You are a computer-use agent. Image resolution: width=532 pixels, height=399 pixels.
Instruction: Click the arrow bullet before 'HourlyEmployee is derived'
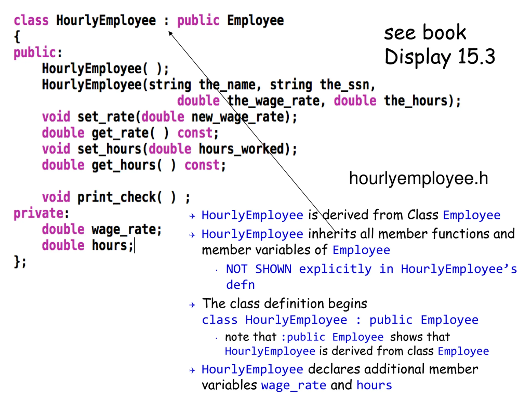click(192, 216)
